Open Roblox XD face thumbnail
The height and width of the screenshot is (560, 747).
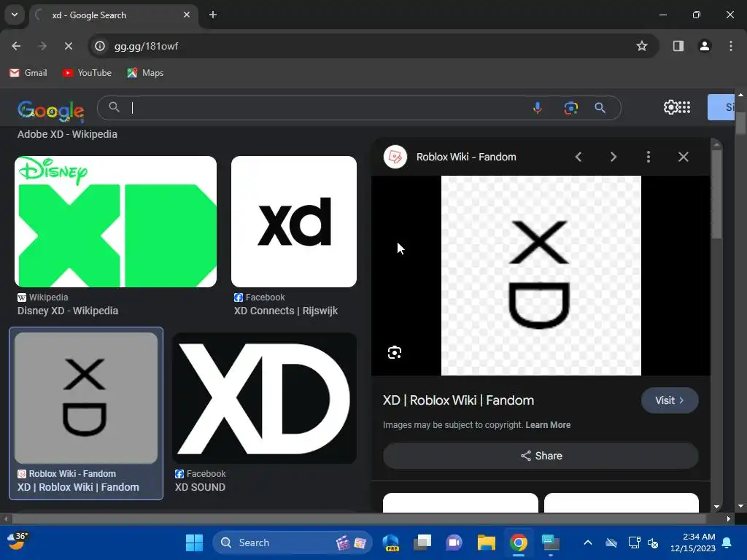pyautogui.click(x=86, y=398)
